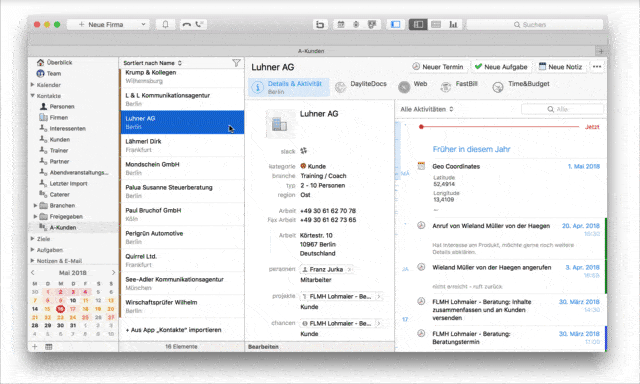640x384 pixels.
Task: Click the Geo Coordinates activity icon
Action: pyautogui.click(x=421, y=166)
